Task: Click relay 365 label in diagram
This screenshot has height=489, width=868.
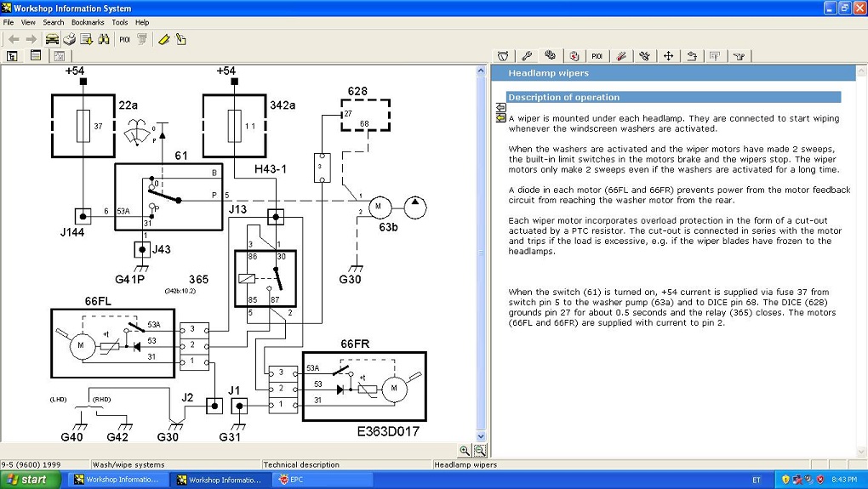Action: tap(198, 279)
